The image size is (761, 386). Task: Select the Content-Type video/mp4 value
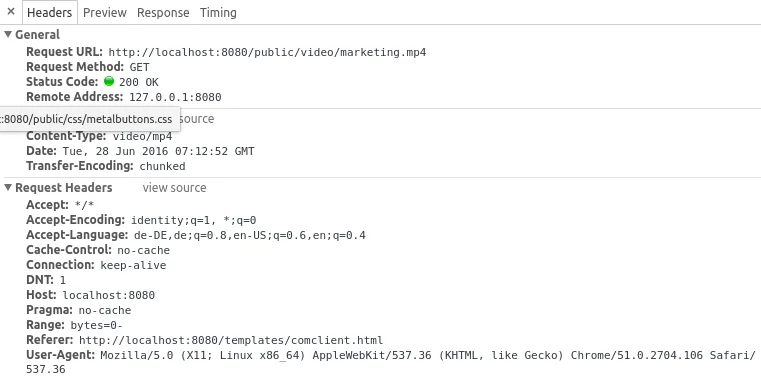[x=142, y=136]
